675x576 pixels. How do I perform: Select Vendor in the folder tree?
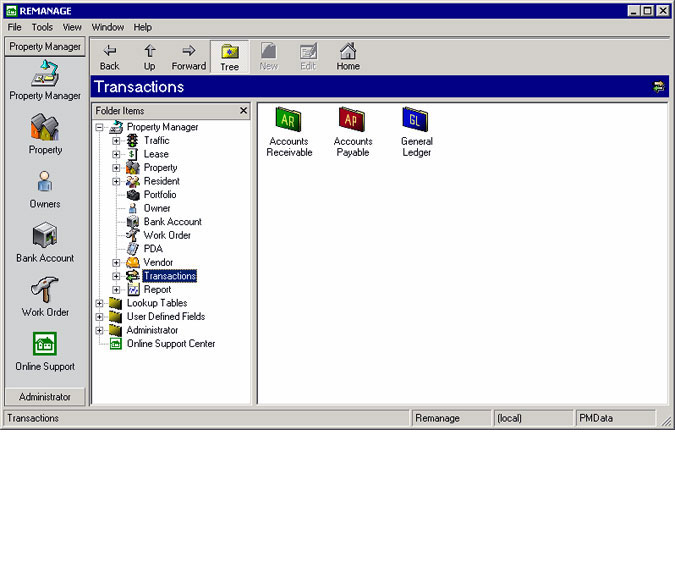158,263
